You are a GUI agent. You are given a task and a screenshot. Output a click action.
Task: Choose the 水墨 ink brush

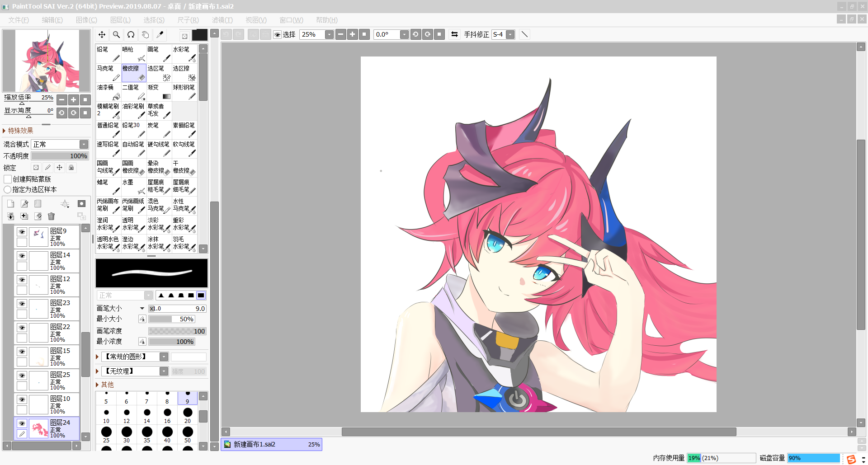134,187
